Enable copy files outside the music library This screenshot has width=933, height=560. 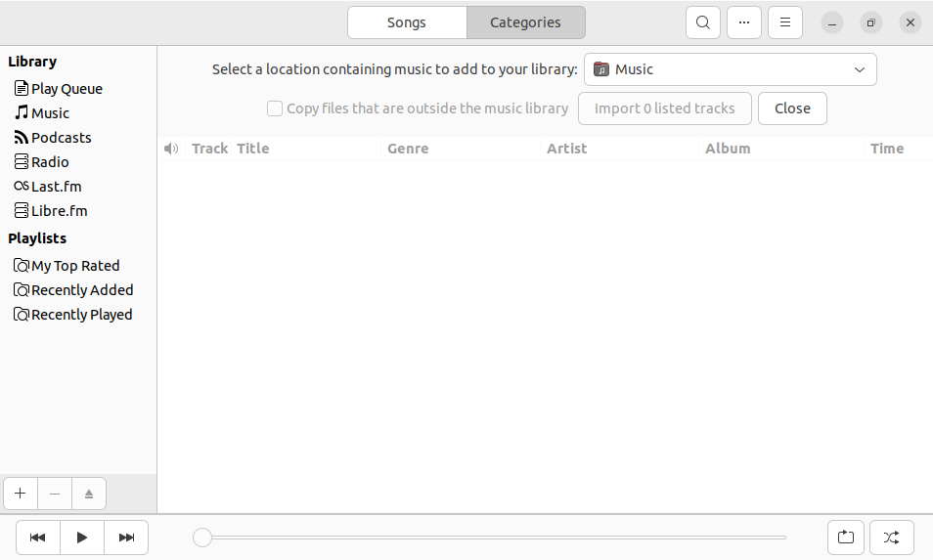274,108
